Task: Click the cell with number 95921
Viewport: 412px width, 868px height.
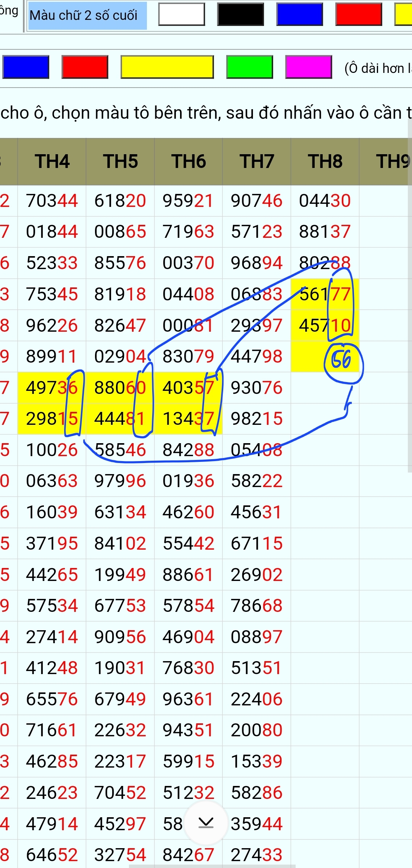Action: [188, 201]
